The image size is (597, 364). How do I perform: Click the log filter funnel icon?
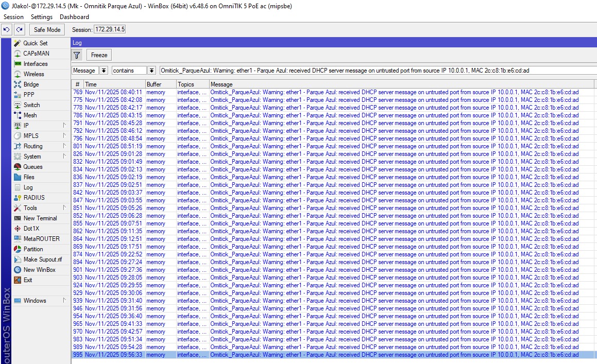77,55
